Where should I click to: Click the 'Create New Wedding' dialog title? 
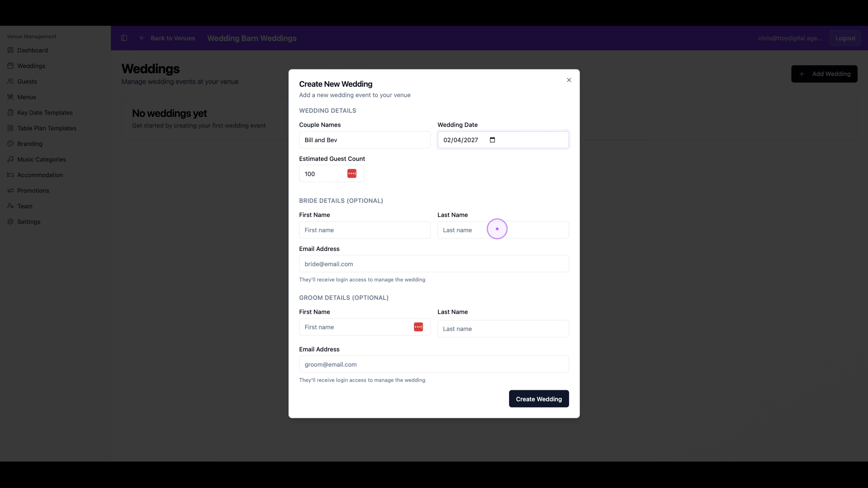pos(336,84)
